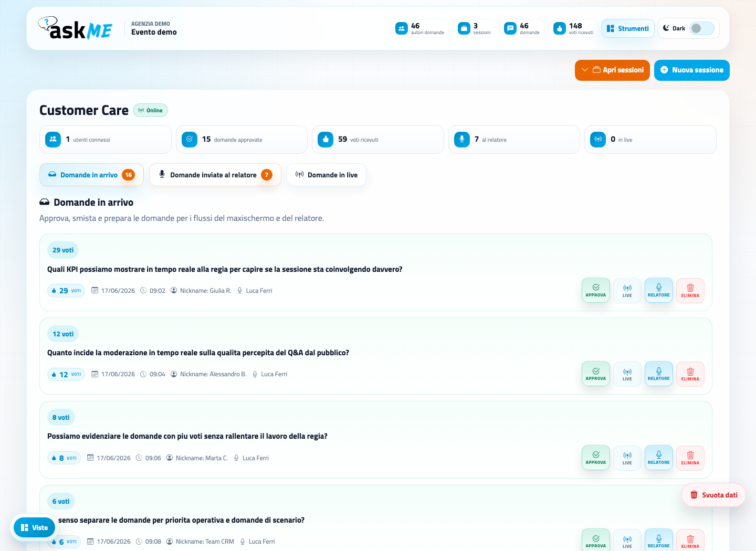Approve the moderazione question with 12 votes
The width and height of the screenshot is (756, 551).
click(596, 374)
